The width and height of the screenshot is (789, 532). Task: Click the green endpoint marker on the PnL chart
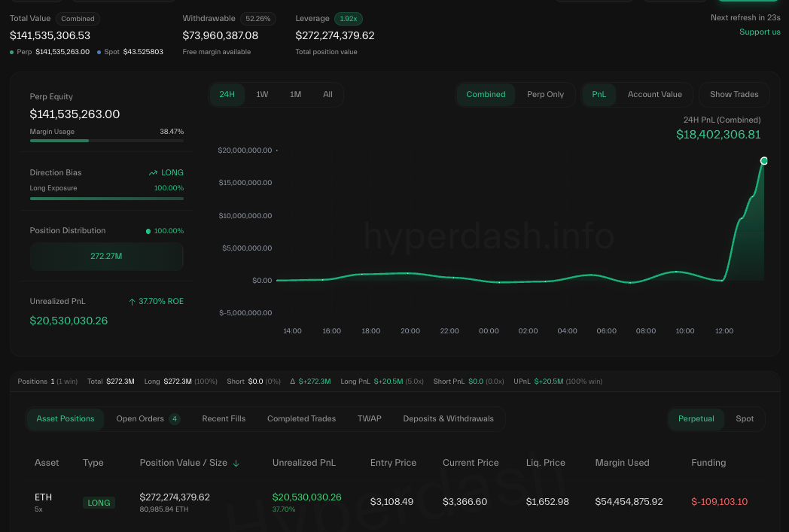[764, 161]
